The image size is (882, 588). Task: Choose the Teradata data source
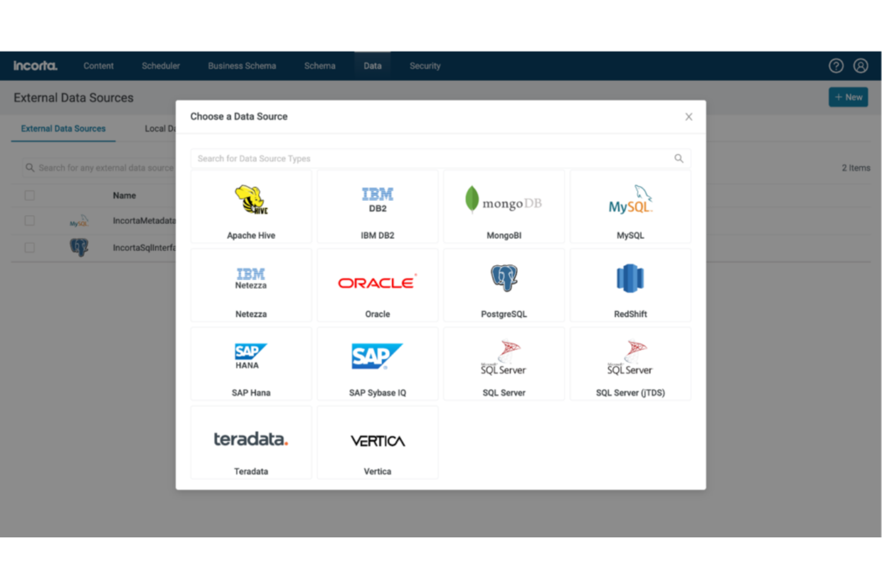(x=251, y=443)
